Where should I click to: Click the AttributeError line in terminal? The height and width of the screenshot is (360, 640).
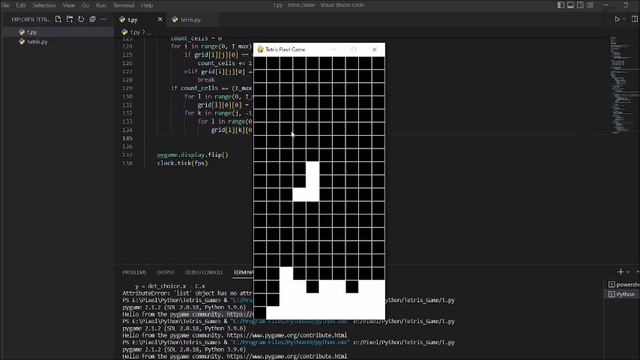tap(187, 293)
